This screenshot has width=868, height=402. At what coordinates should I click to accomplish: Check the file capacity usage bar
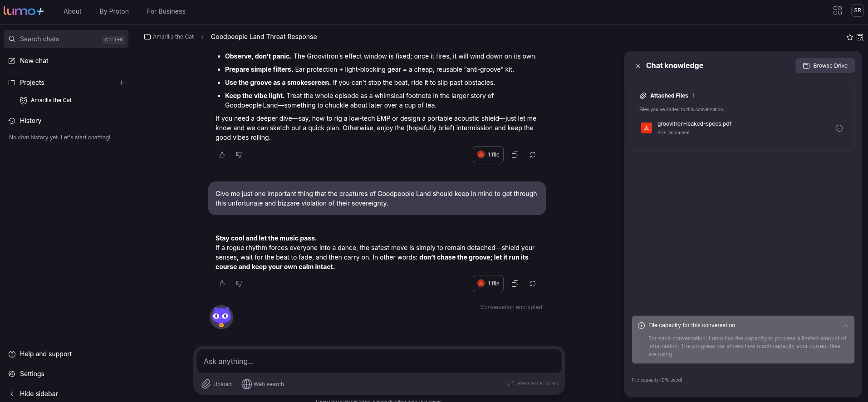point(657,380)
